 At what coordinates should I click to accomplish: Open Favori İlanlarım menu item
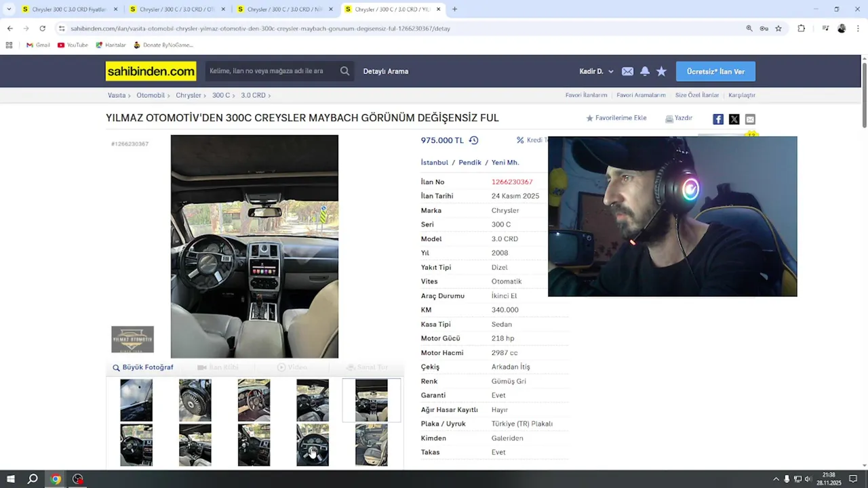(x=587, y=96)
